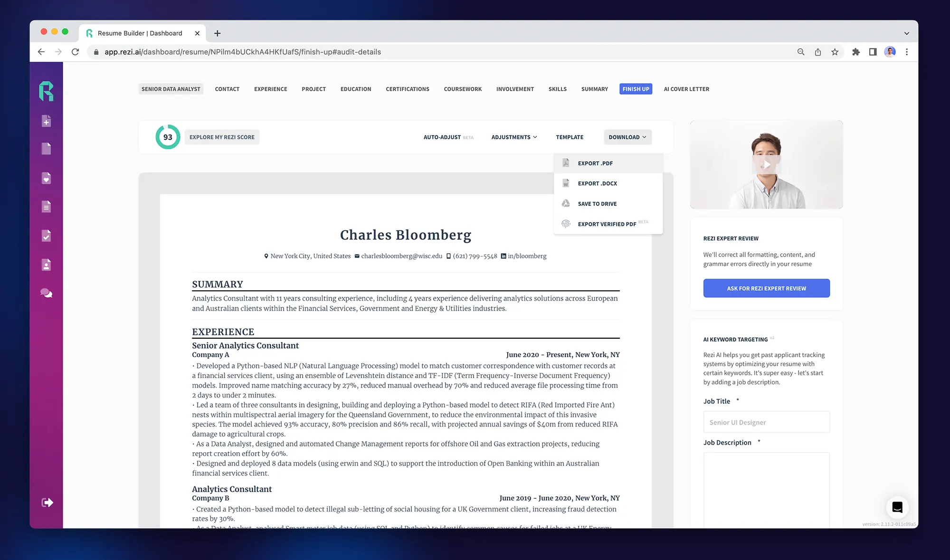Viewport: 950px width, 560px height.
Task: Click the in/bloomberg LinkedIn text
Action: 527,256
